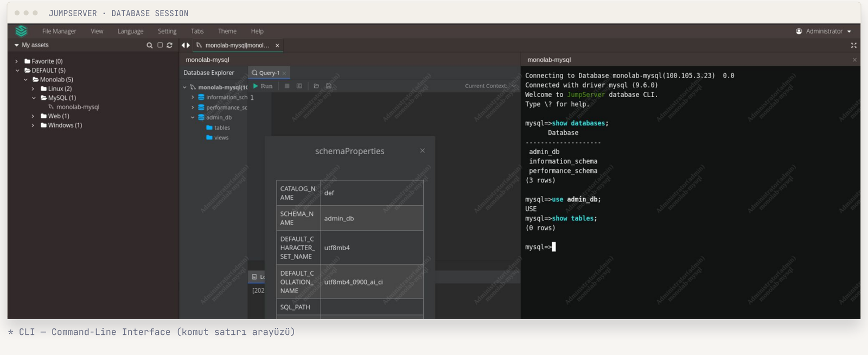Select monolab-mysql in the assets tree

coord(78,107)
